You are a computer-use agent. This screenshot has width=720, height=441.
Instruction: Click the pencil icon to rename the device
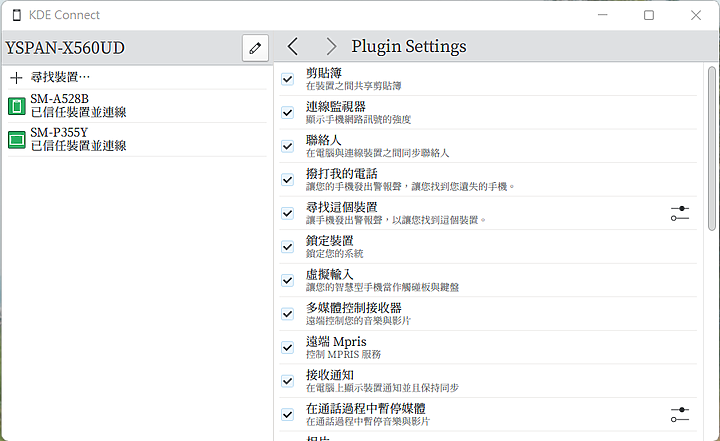[x=255, y=48]
